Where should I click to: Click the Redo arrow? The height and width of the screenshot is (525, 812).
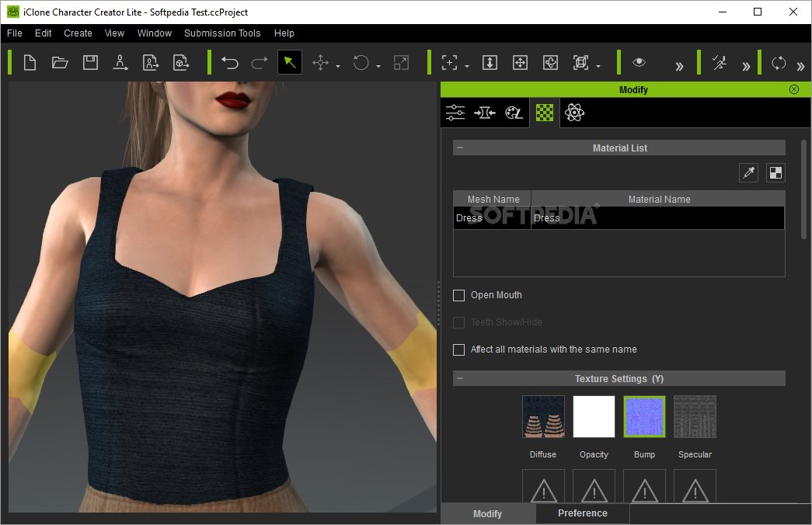point(260,63)
